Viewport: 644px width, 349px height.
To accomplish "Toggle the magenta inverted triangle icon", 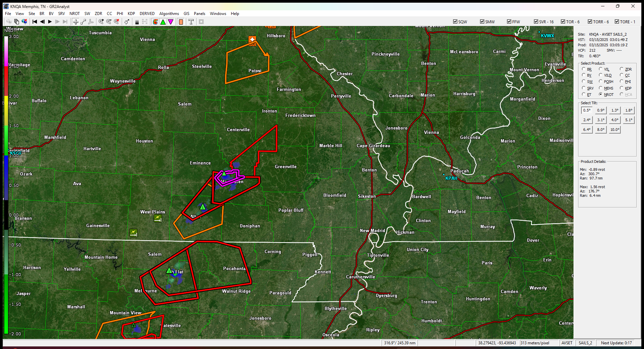I will (x=171, y=22).
